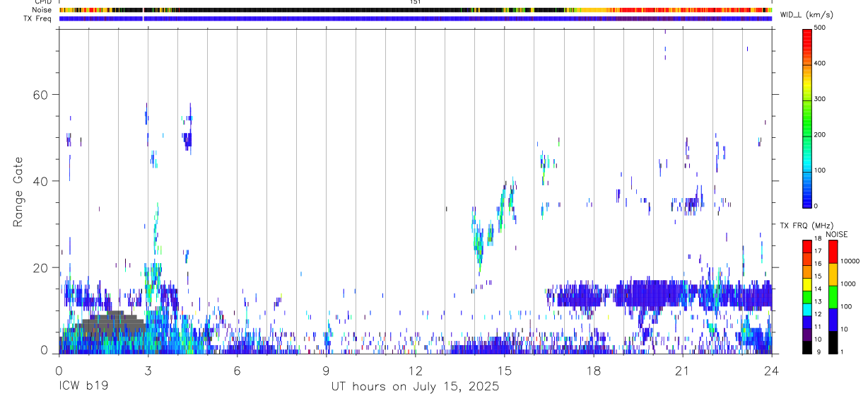
Task: Select the 'NOISE' legend title
Action: (x=837, y=234)
